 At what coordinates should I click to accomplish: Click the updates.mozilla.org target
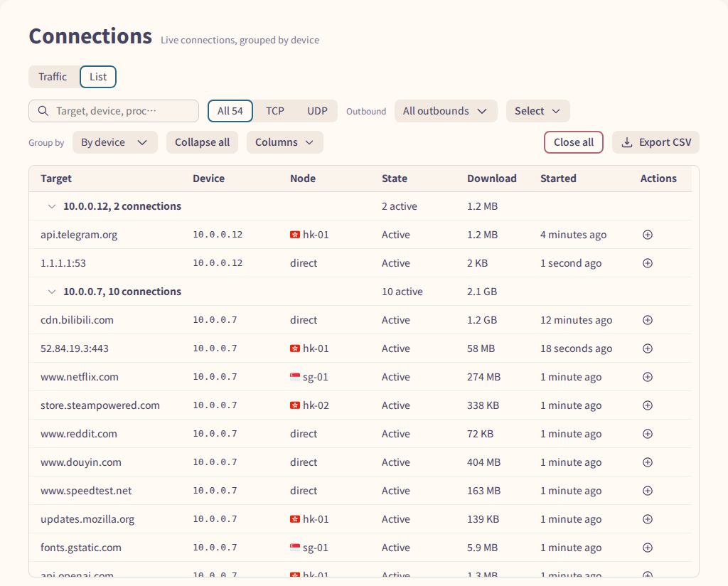pos(87,519)
